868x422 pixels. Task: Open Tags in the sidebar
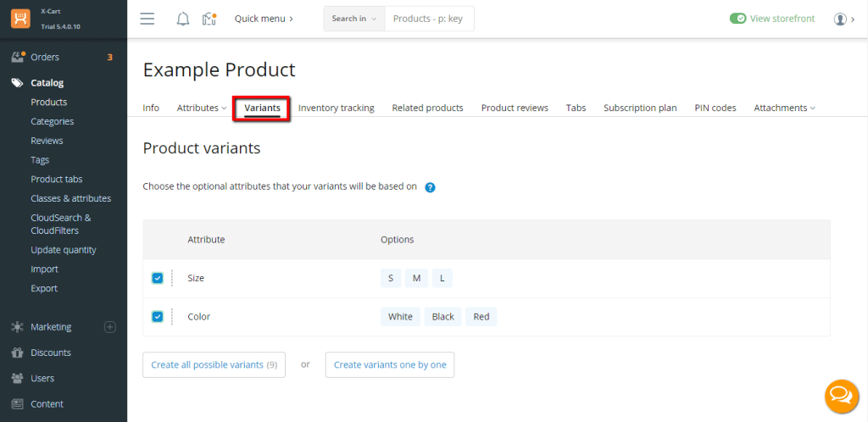click(40, 160)
